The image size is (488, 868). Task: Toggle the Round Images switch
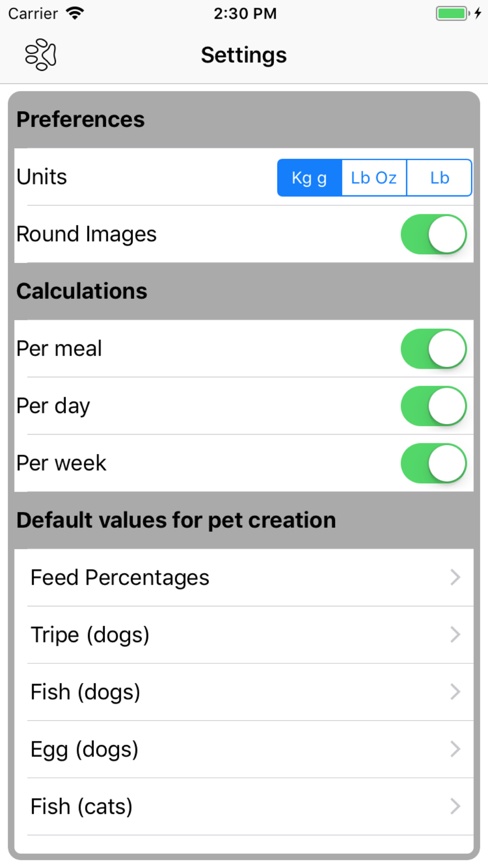click(433, 234)
